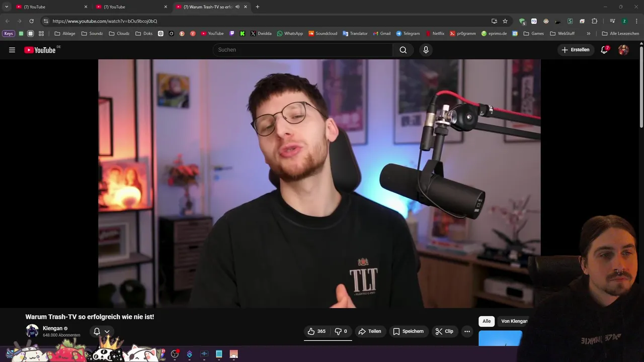Open the Twitch bookmark icon
The height and width of the screenshot is (362, 644).
click(x=232, y=34)
